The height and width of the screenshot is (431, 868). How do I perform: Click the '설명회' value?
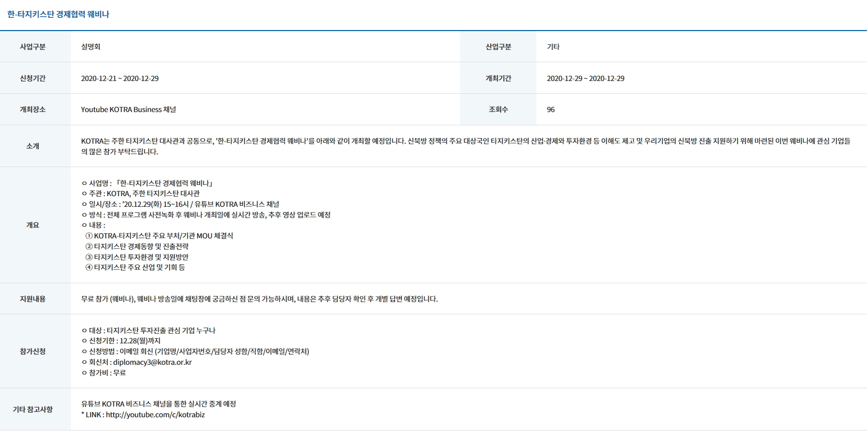coord(91,47)
